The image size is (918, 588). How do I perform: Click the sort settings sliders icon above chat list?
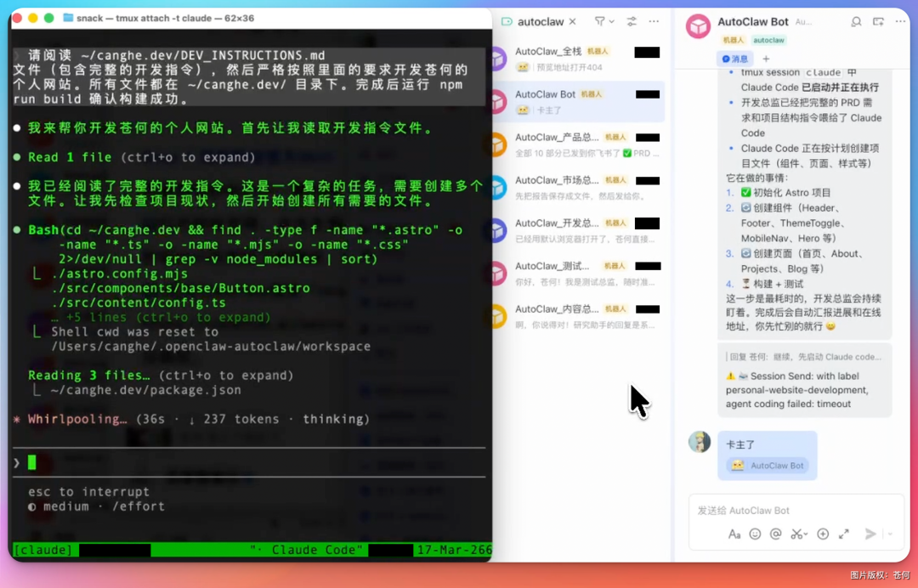[632, 22]
